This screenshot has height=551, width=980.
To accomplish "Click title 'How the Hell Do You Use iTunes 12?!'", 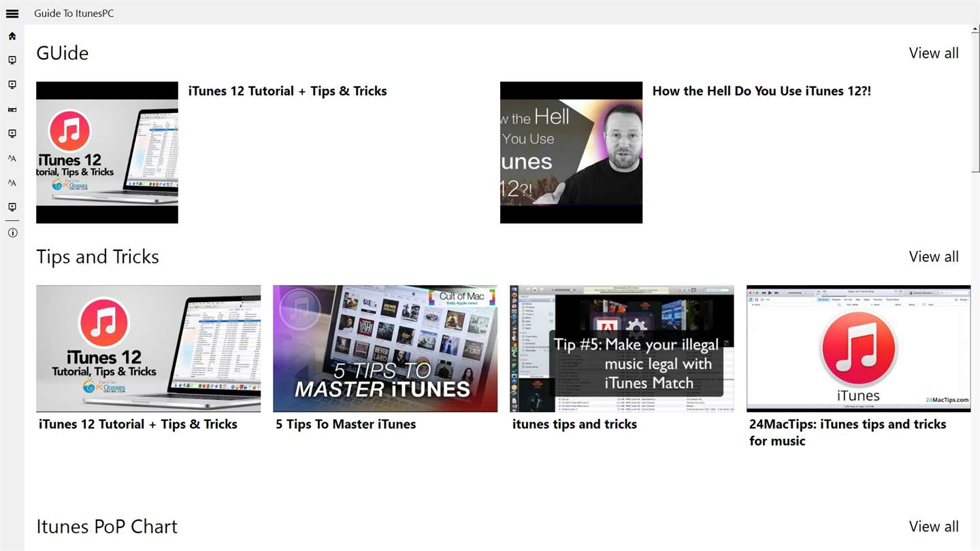I will coord(762,91).
